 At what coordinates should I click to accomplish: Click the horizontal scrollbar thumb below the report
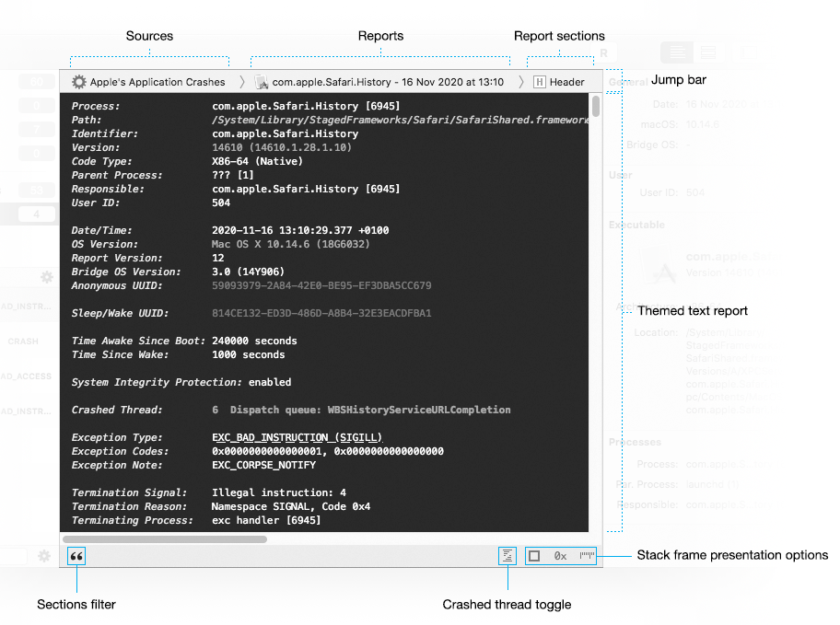pyautogui.click(x=165, y=539)
